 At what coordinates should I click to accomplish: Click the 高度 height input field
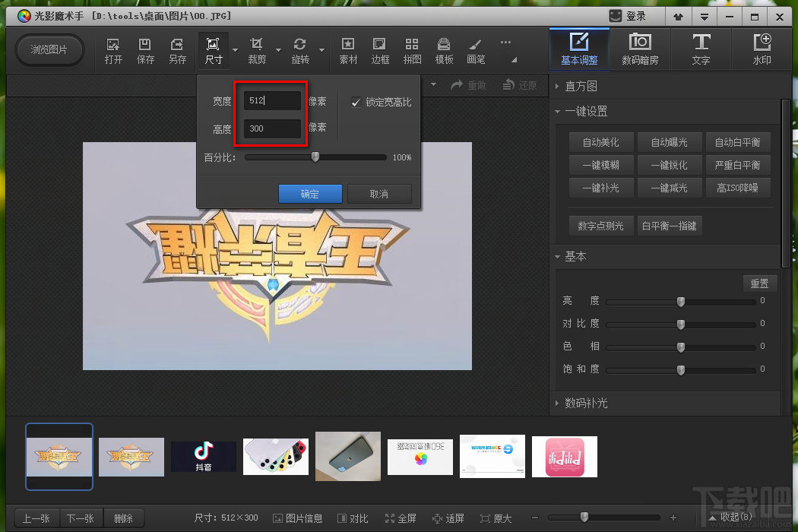pos(272,128)
